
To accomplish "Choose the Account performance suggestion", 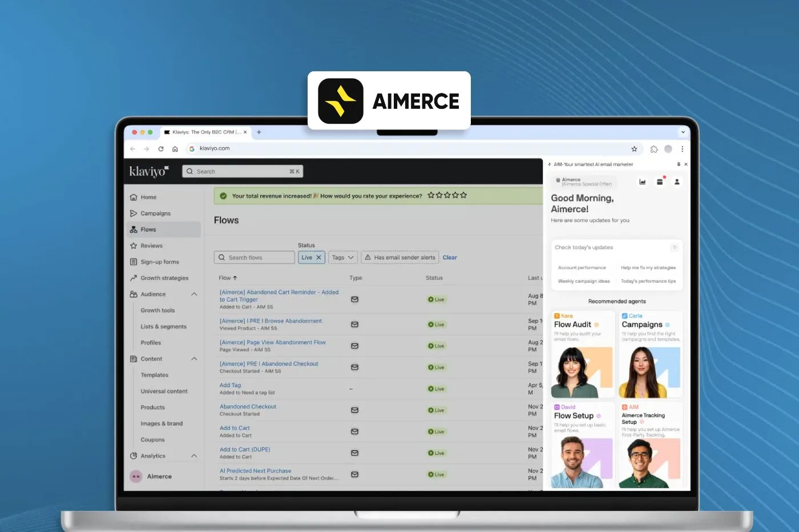I will click(x=582, y=267).
